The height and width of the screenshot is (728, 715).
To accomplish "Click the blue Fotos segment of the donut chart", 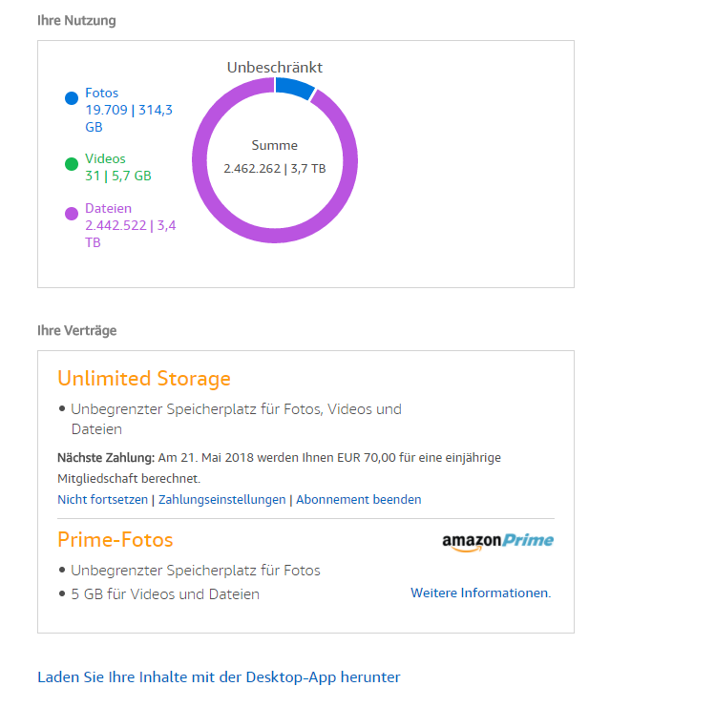I will [x=294, y=88].
